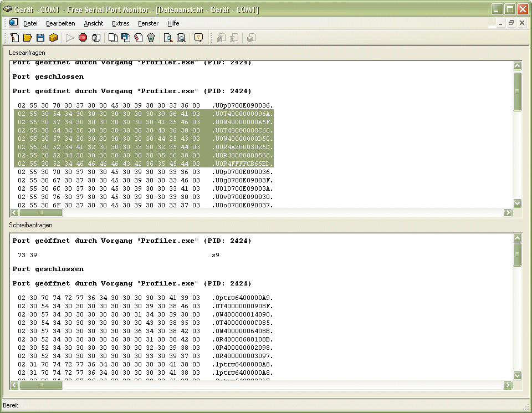Click Schreibanfragen vertical scrollbar thumb
Screen dimensions: 532x413
coord(518,254)
